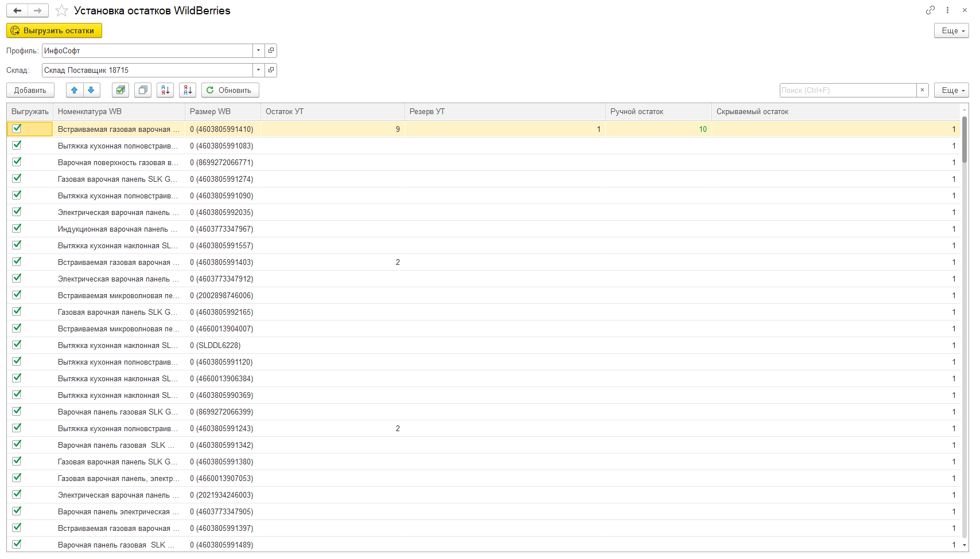Screen dimensions: 980x559
Task: Check all rows with the checkmark icon
Action: click(x=120, y=90)
